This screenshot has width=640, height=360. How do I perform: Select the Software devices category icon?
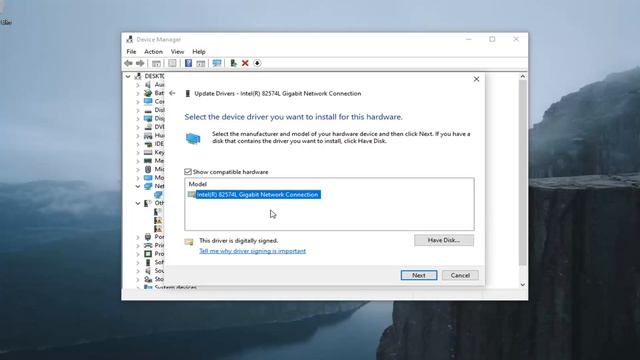(x=148, y=262)
